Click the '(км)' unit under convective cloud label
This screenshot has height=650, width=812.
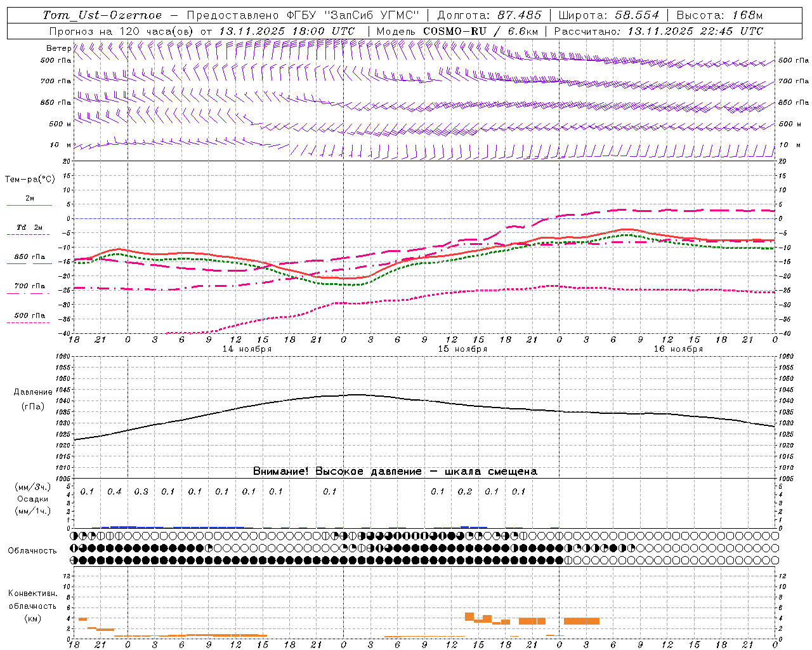point(32,618)
